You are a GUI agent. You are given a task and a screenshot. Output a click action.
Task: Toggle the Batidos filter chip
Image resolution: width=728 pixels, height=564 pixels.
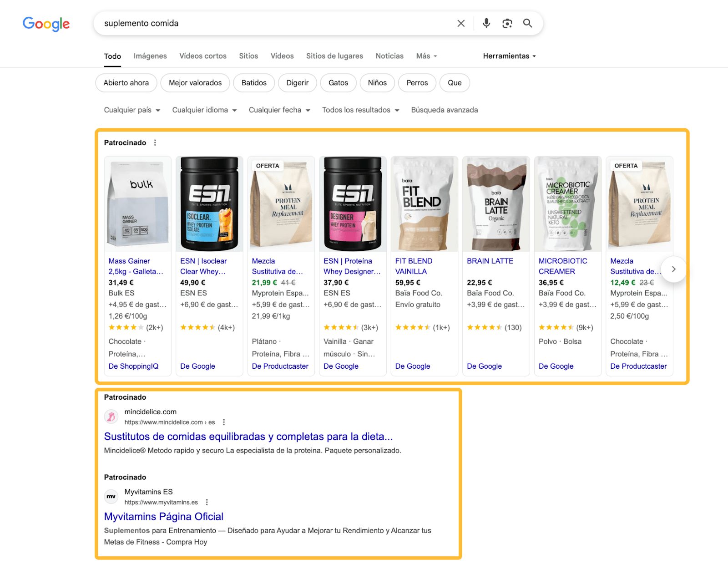[253, 82]
